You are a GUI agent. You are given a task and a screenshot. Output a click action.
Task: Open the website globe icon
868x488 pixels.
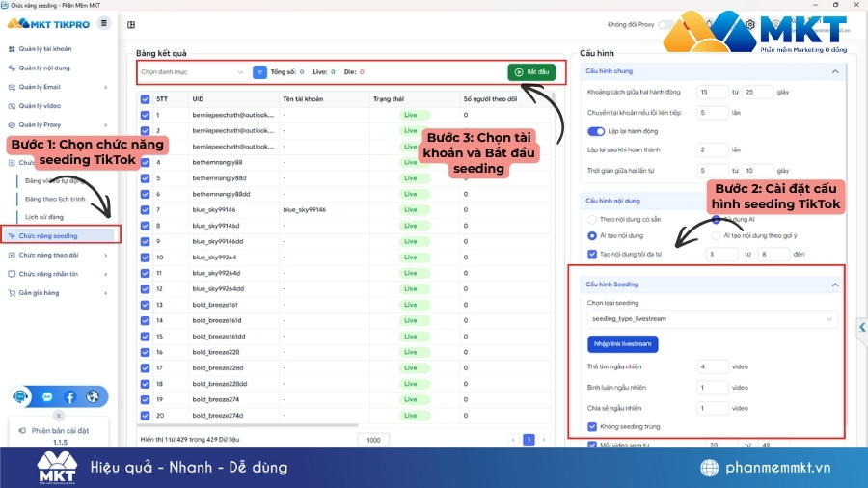93,396
